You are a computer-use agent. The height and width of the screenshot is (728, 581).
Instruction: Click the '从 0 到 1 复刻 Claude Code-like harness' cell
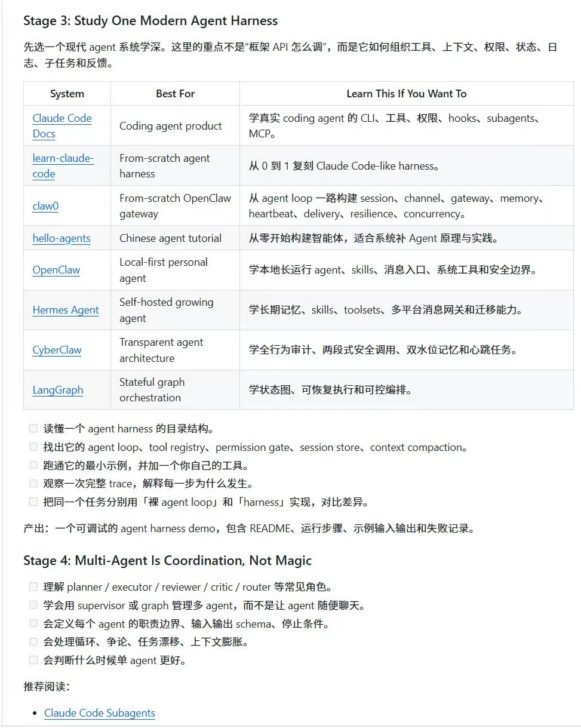(x=407, y=166)
